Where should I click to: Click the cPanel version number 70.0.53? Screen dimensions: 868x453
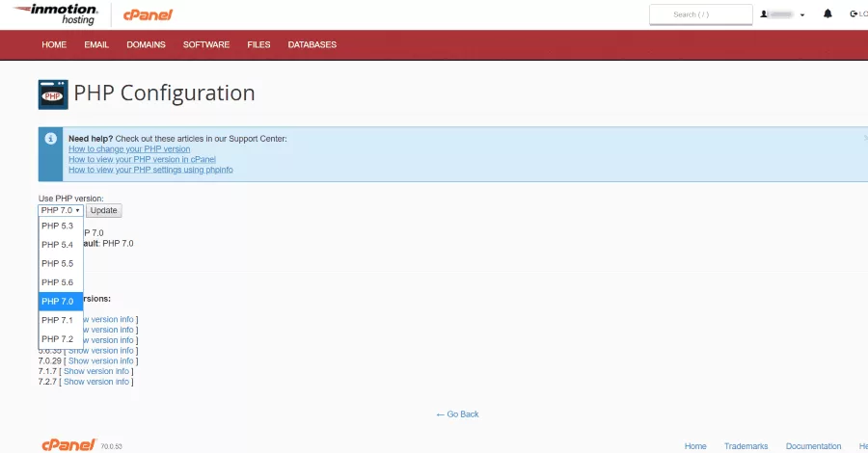111,446
